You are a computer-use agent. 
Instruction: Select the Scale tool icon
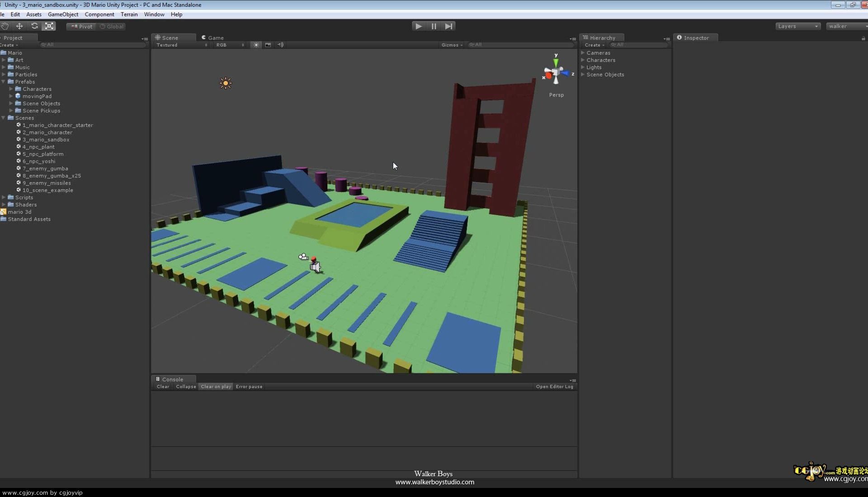coord(49,26)
